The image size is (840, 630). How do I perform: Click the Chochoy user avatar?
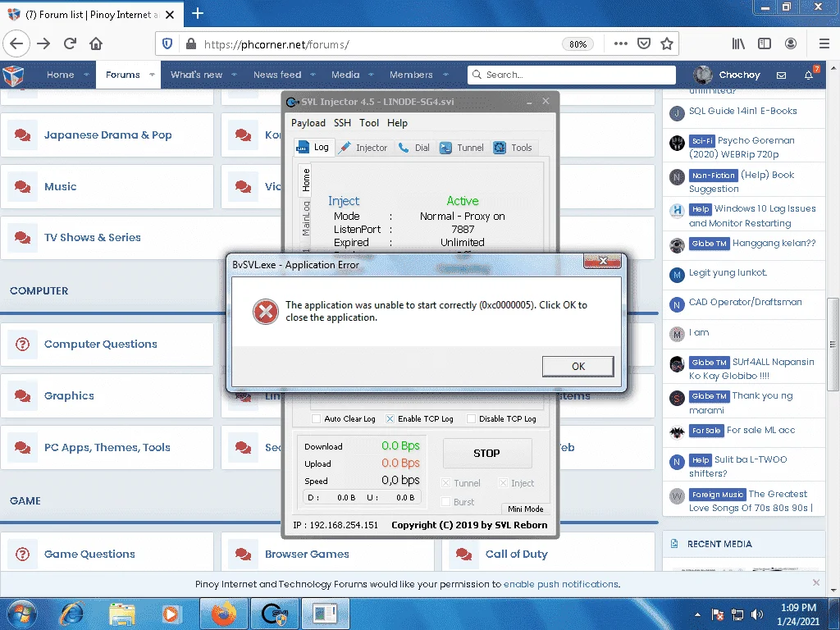click(703, 75)
